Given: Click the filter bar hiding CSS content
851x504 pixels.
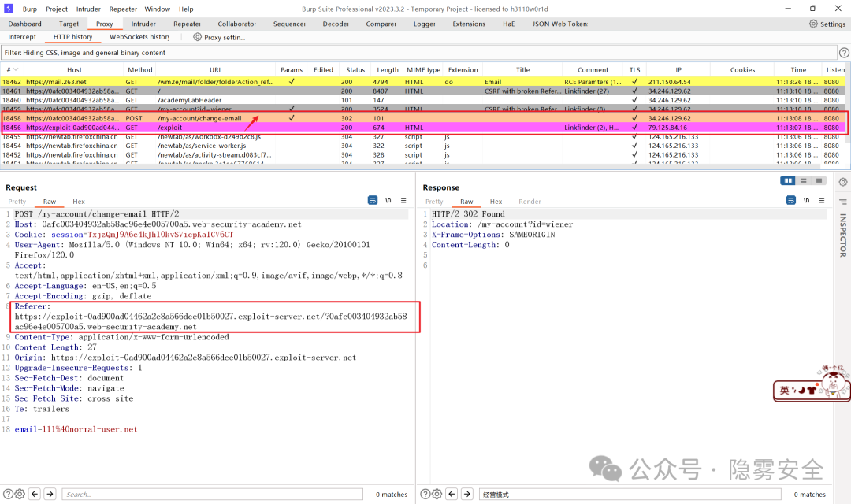Looking at the screenshot, I should [x=418, y=53].
